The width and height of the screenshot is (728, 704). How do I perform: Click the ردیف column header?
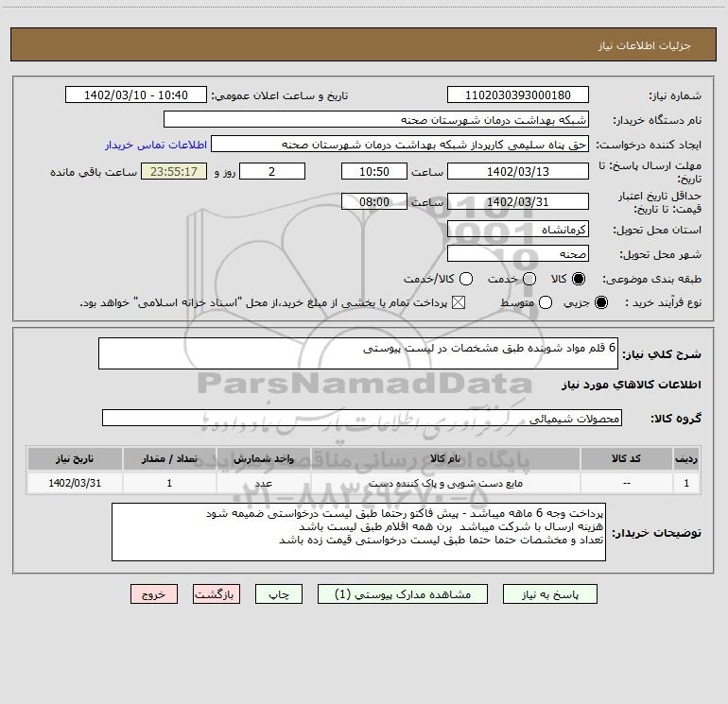tap(686, 458)
